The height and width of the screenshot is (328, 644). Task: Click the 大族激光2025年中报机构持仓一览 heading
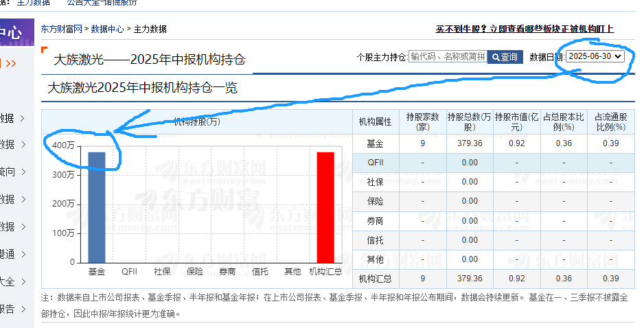tap(143, 87)
